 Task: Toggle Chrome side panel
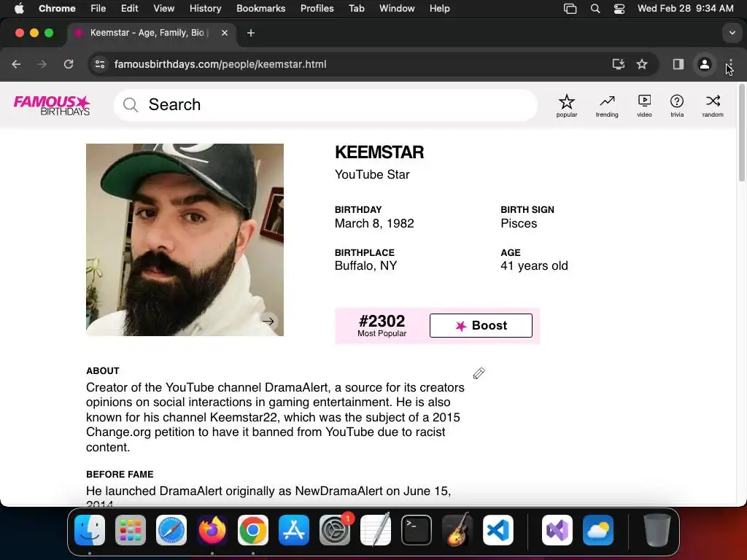(x=678, y=64)
